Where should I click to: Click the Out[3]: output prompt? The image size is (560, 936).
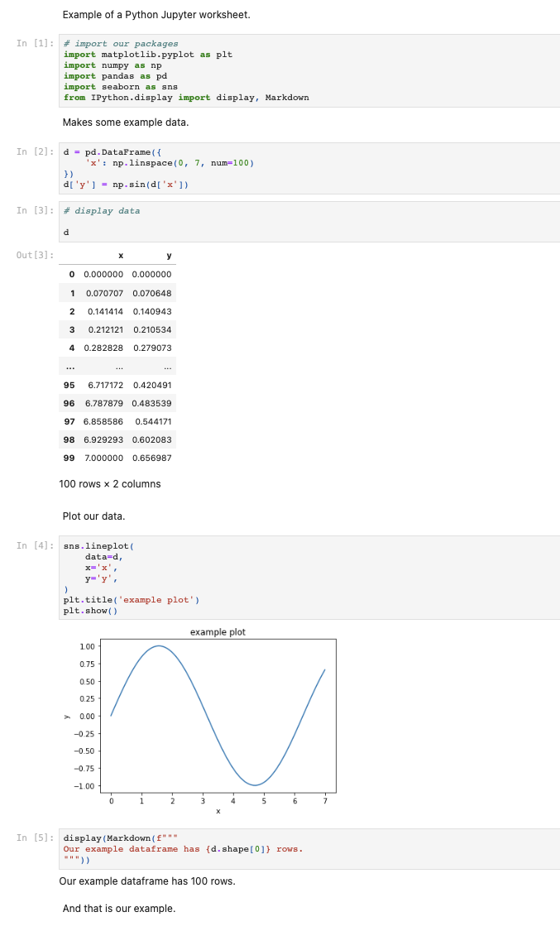point(36,256)
